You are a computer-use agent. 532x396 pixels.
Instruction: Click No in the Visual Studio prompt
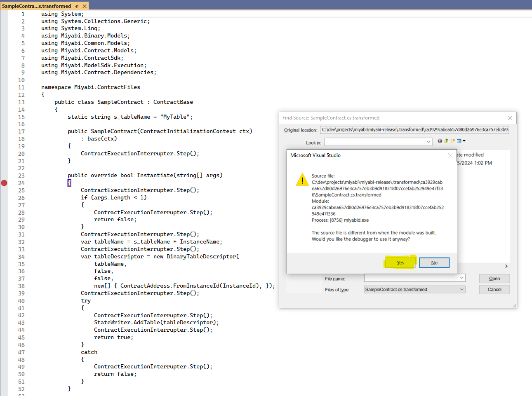tap(434, 263)
